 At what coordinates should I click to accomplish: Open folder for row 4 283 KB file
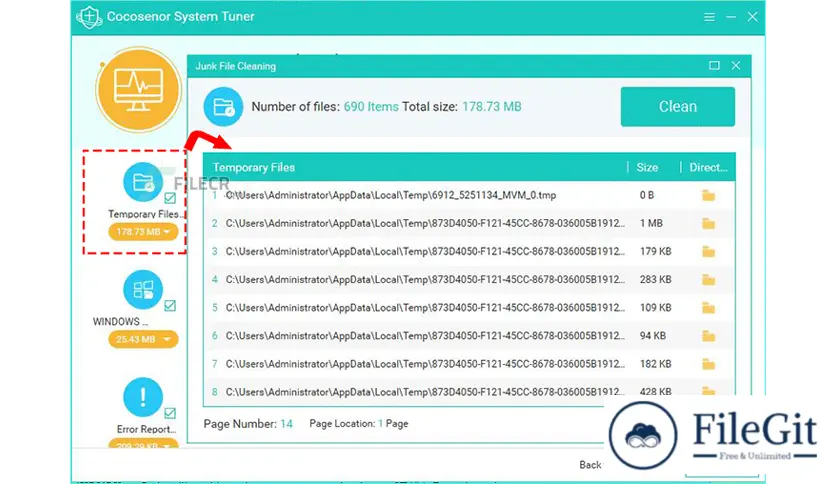click(708, 280)
